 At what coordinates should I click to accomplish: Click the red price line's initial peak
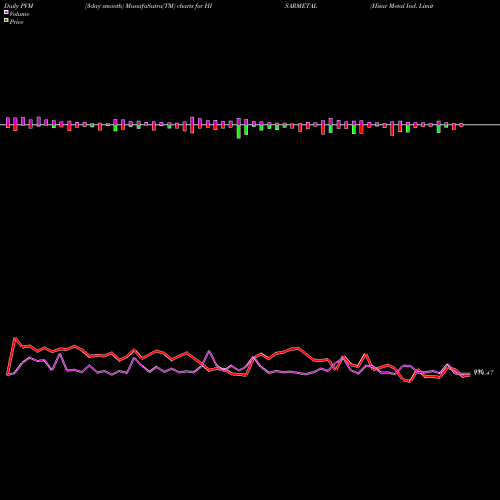pyautogui.click(x=15, y=338)
